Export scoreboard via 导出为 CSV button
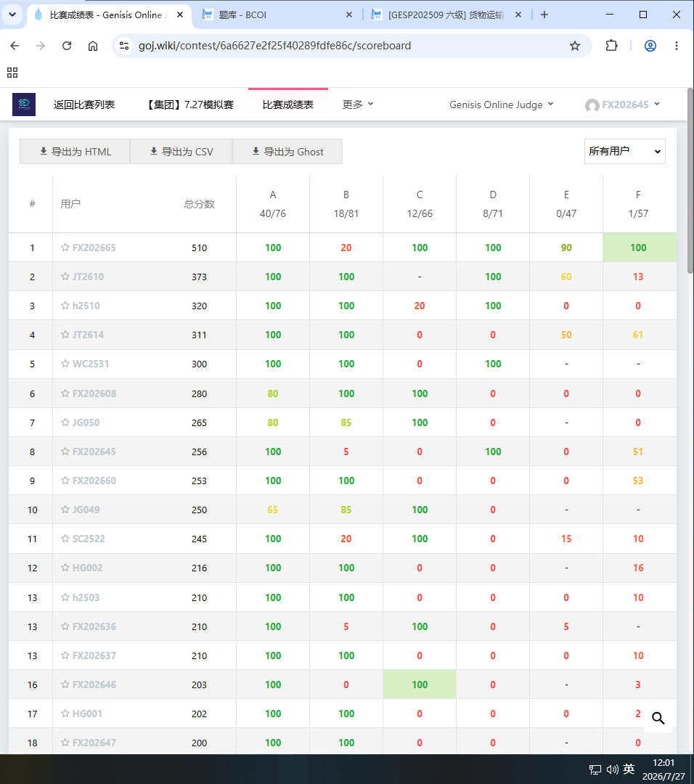Viewport: 694px width, 784px height. tap(181, 152)
